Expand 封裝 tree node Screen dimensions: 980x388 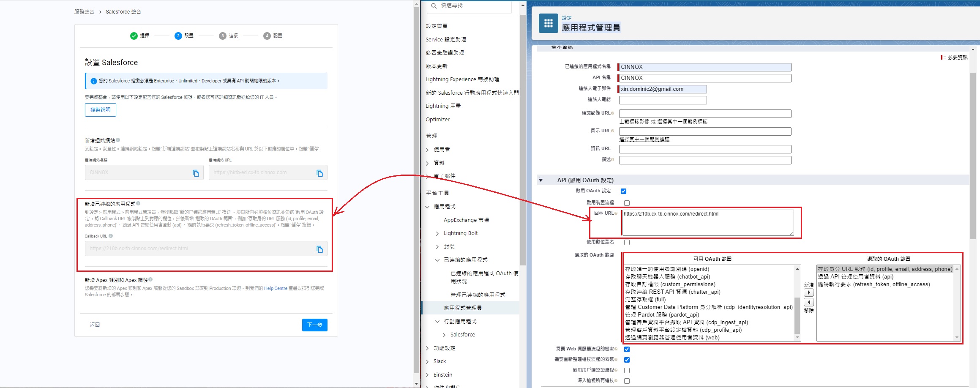pos(437,247)
